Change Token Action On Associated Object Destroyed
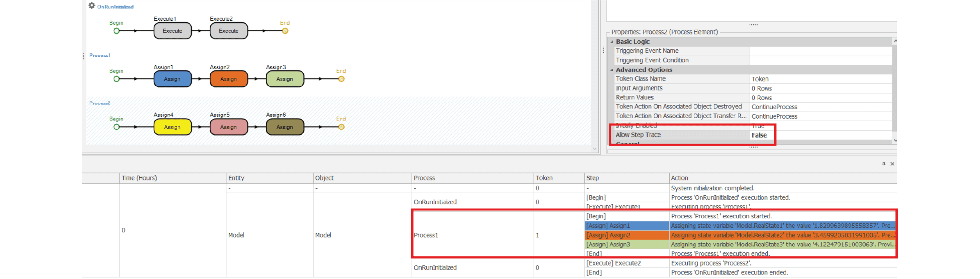Image resolution: width=980 pixels, height=279 pixels. coord(821,107)
